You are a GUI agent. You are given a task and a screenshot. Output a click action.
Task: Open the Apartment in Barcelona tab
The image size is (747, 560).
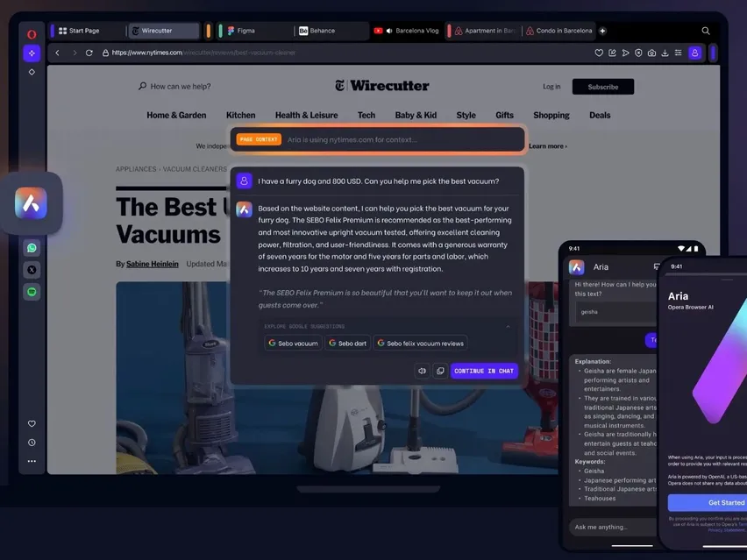pos(486,31)
